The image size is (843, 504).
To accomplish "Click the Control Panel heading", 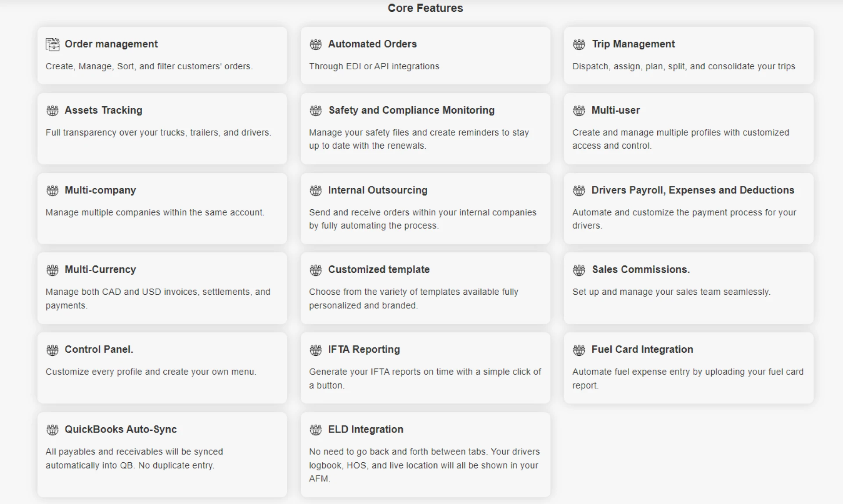I will (99, 349).
